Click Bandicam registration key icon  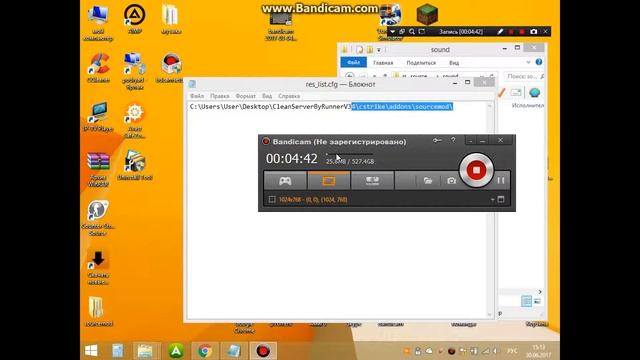[x=437, y=140]
